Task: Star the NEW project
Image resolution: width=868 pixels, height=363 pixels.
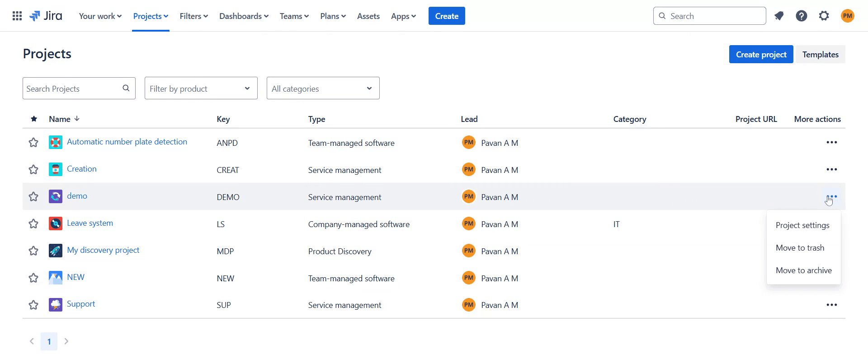Action: [x=33, y=278]
